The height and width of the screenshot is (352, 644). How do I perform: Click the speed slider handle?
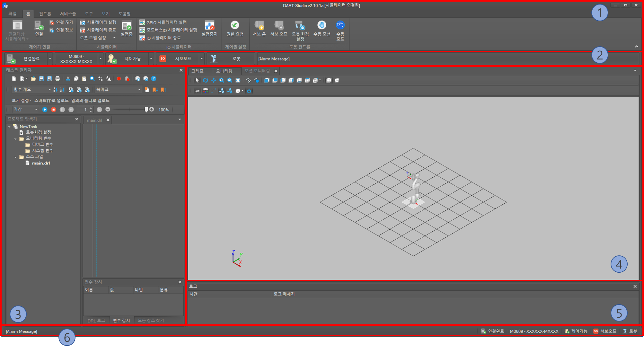(146, 110)
